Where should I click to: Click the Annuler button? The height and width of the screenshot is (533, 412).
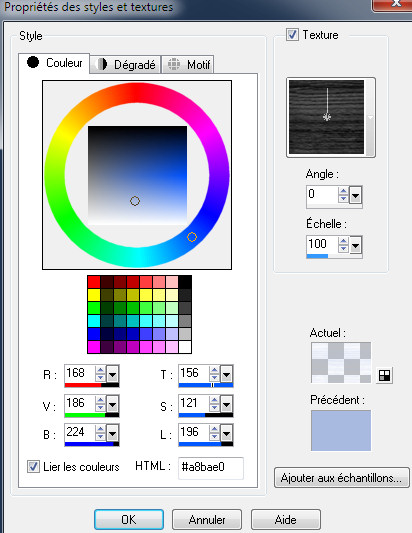[207, 519]
